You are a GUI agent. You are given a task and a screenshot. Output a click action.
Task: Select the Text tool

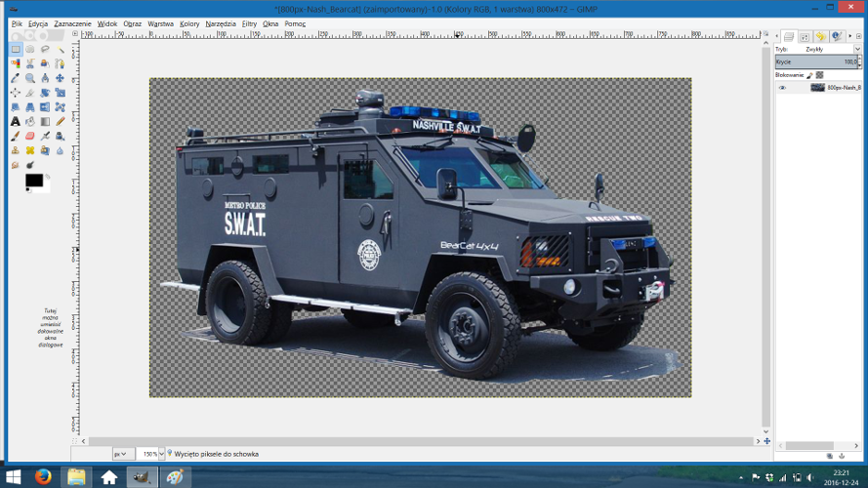click(16, 121)
